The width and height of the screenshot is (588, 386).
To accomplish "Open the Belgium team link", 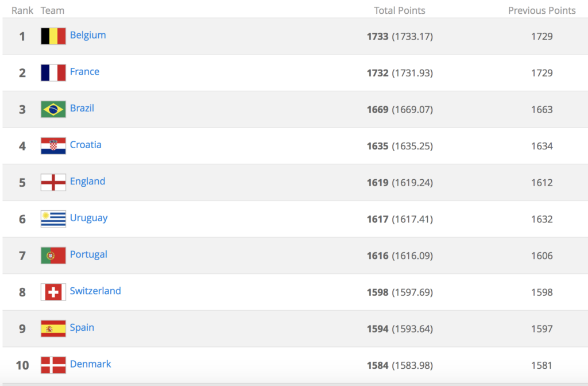I will (x=88, y=35).
